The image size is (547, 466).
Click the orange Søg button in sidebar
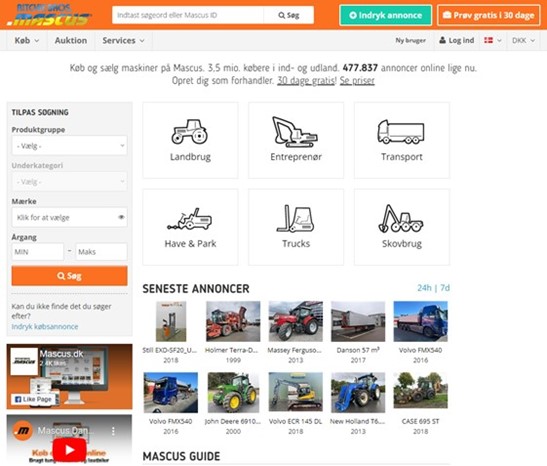[69, 276]
